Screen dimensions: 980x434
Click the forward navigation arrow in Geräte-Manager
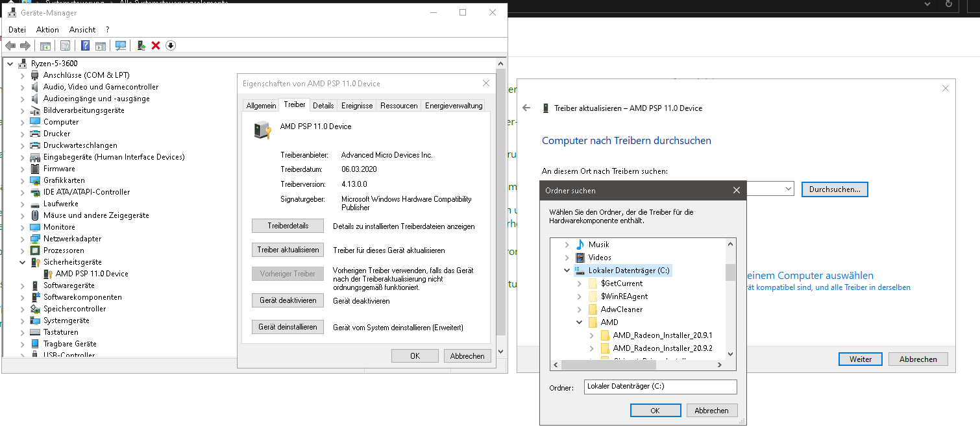coord(25,45)
